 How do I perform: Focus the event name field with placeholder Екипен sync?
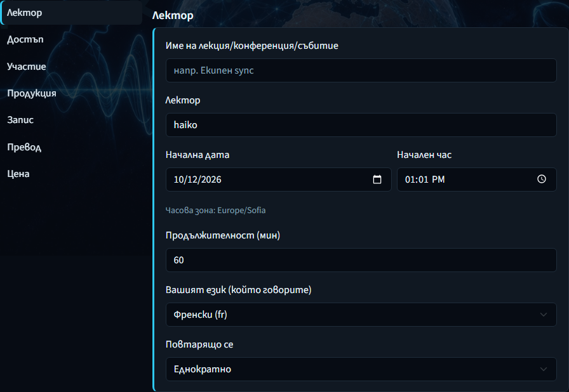point(361,70)
